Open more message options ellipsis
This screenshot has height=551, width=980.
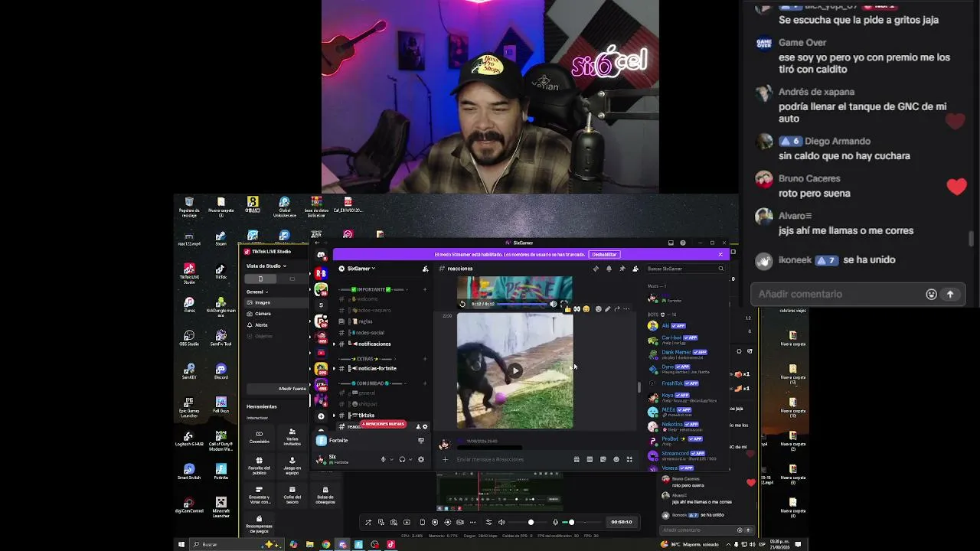626,309
